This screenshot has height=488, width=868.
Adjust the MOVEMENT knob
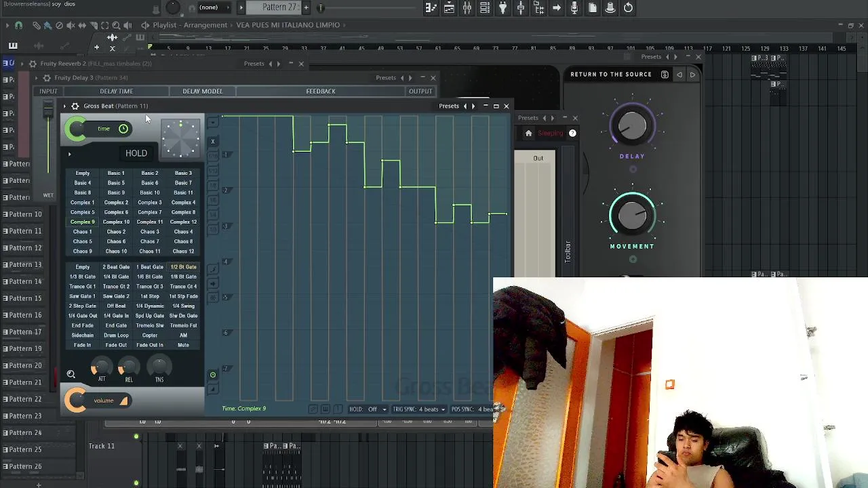pyautogui.click(x=633, y=216)
